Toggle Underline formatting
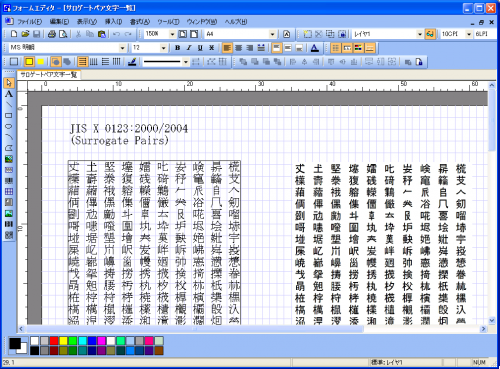 click(x=200, y=48)
